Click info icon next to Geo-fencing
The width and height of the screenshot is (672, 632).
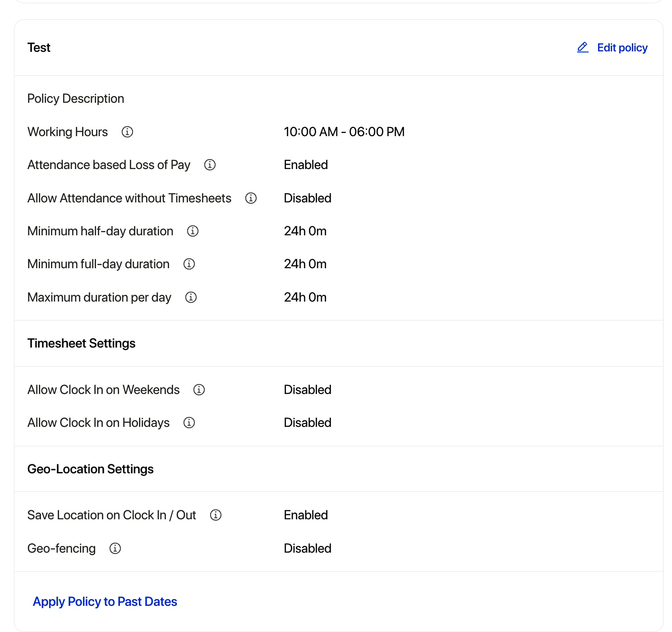[115, 548]
